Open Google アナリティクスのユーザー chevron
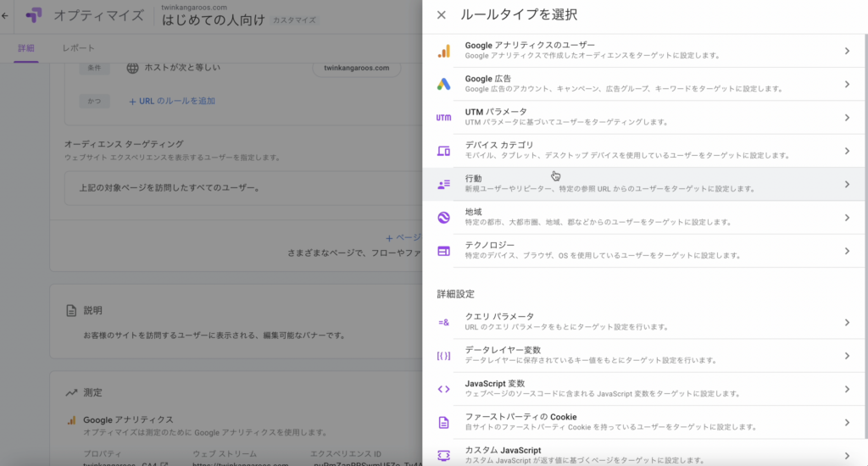 point(847,51)
